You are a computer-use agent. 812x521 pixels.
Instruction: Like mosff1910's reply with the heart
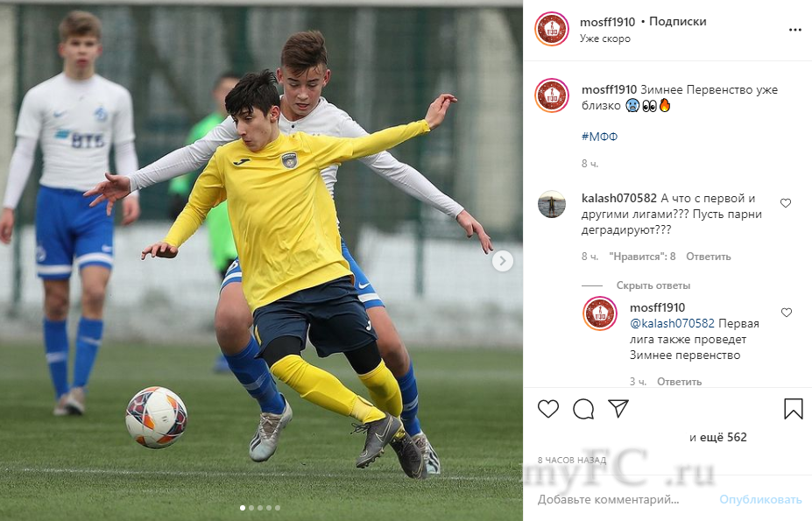786,313
